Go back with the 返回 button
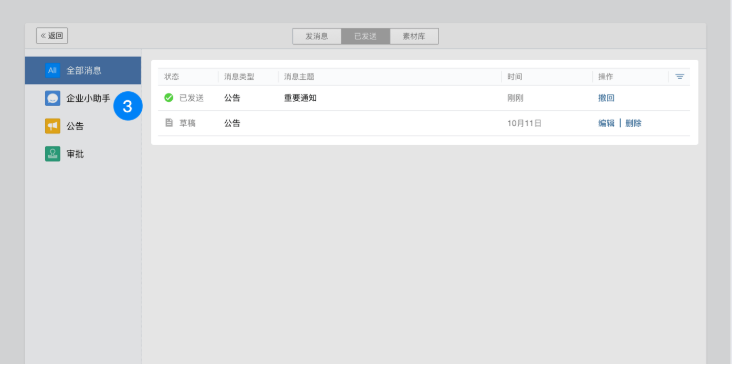 tap(52, 36)
